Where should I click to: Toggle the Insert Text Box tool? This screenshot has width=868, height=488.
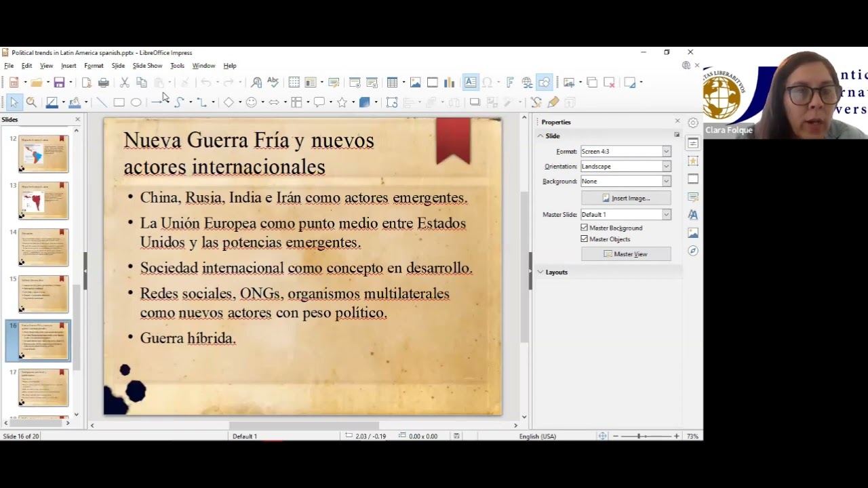click(x=470, y=83)
